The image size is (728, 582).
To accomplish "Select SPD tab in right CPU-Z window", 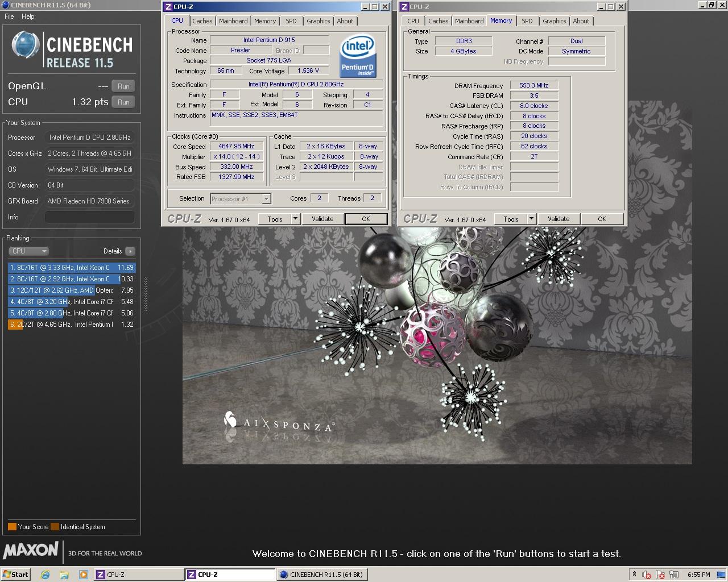I will (527, 21).
